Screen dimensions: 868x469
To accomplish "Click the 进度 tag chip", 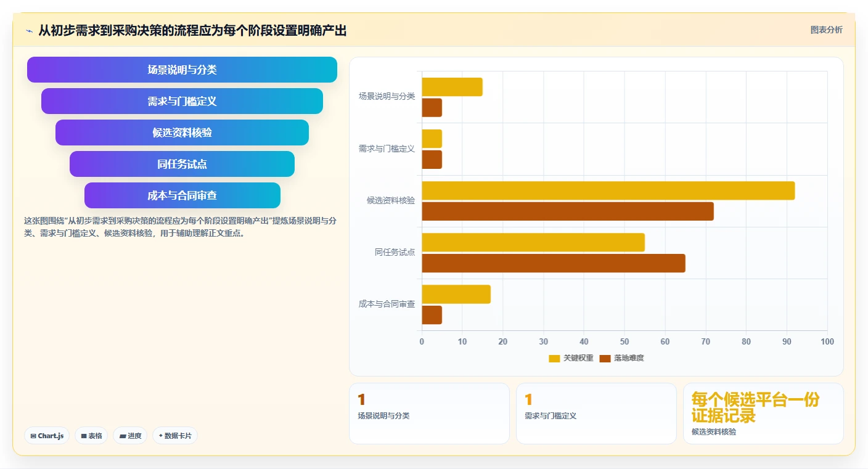I will tap(130, 436).
